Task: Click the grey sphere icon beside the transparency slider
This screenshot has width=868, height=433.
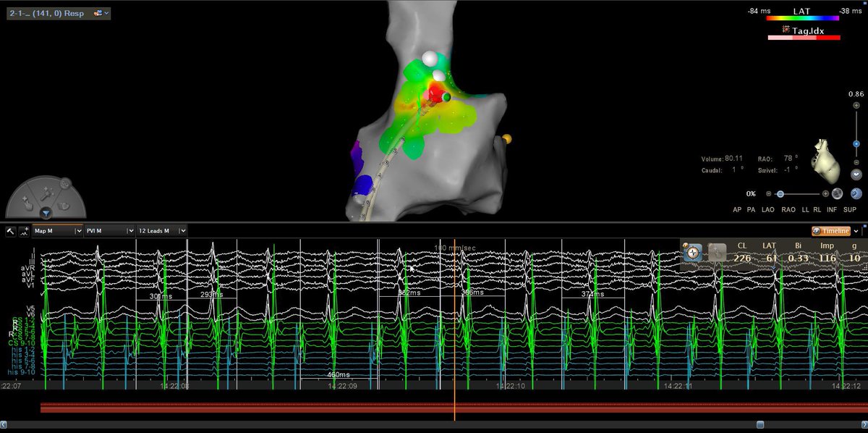Action: (838, 193)
